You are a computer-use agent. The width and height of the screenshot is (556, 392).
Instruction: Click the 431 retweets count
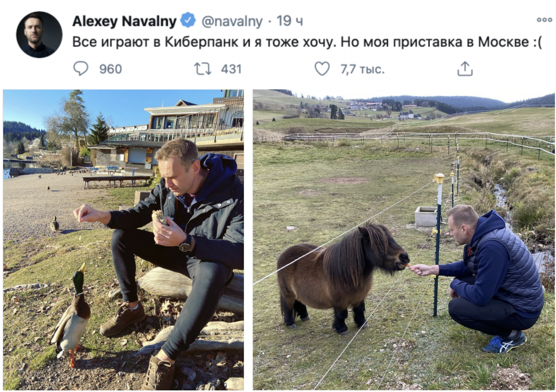(x=231, y=69)
